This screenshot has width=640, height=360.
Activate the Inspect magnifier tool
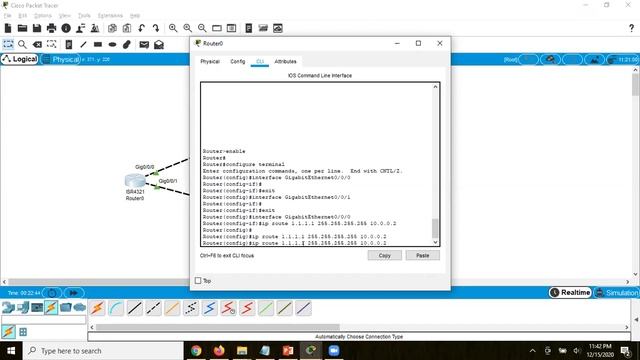coord(22,44)
